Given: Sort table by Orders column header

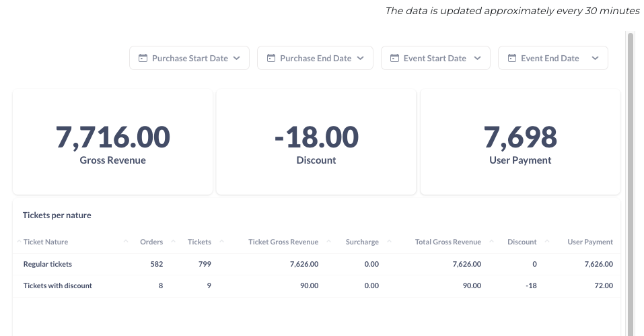Looking at the screenshot, I should [x=151, y=242].
